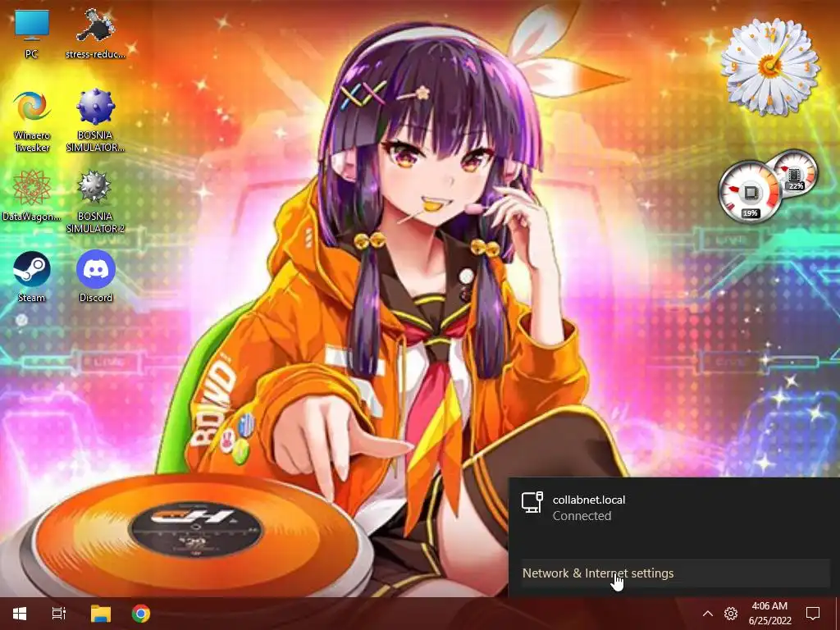Launch Google Chrome from the taskbar
The height and width of the screenshot is (630, 840).
coord(141,614)
